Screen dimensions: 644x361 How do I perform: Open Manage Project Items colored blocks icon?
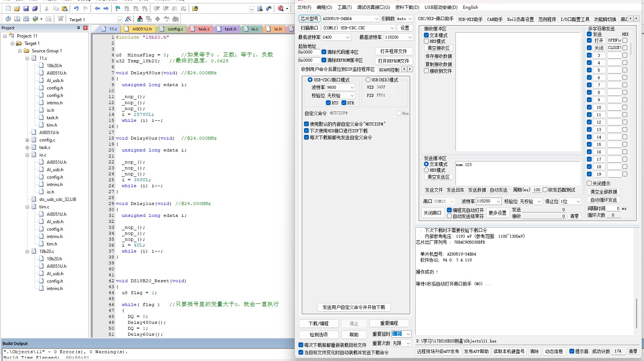(x=140, y=19)
